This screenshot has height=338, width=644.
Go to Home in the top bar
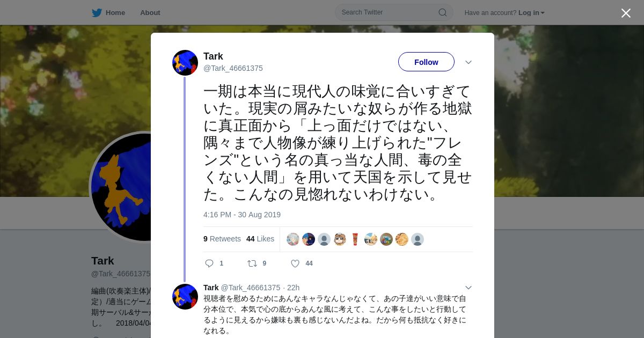tap(115, 13)
